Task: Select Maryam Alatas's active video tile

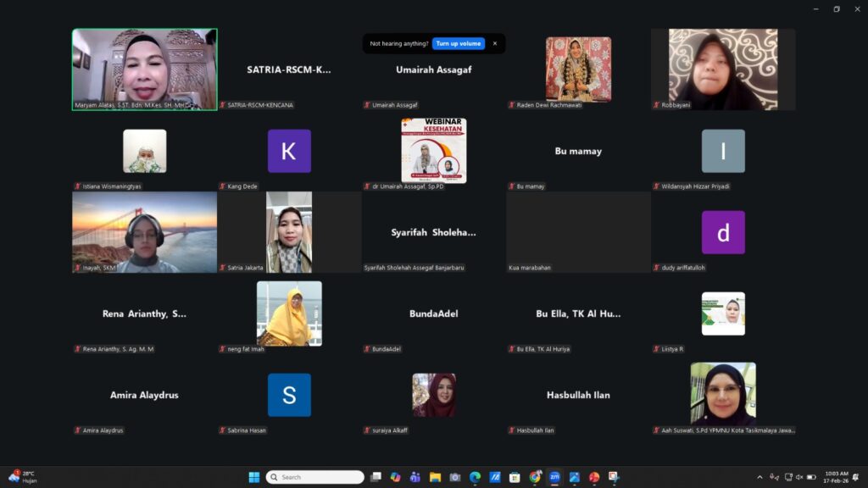Action: coord(144,69)
